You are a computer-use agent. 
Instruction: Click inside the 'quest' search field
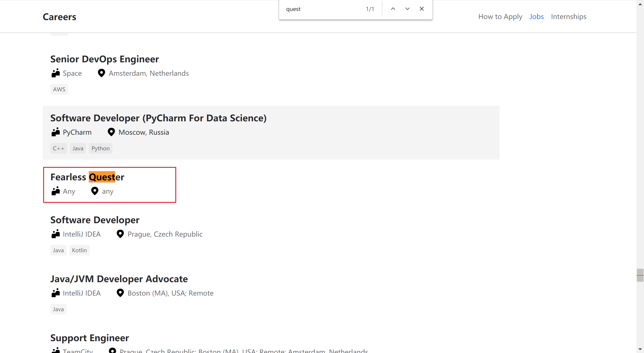[322, 9]
